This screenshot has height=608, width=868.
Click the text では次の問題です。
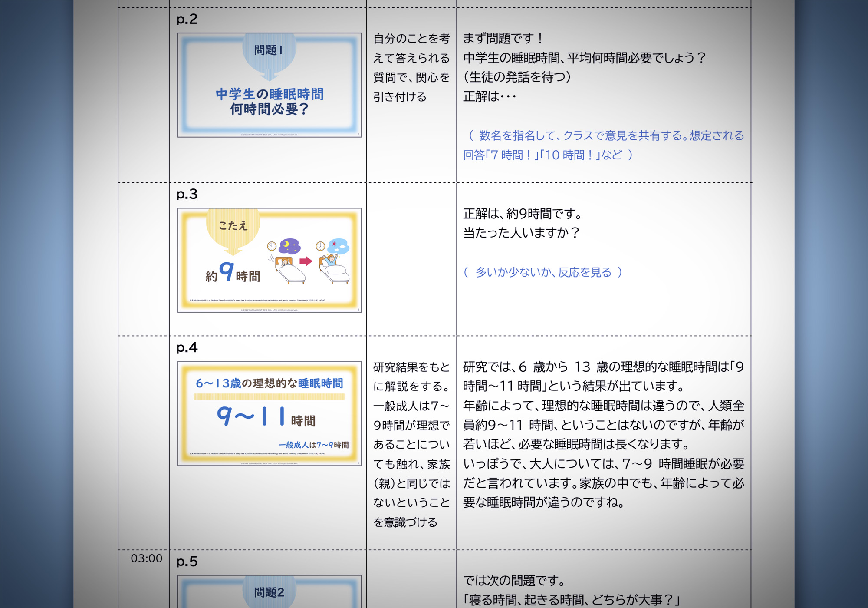pyautogui.click(x=514, y=581)
